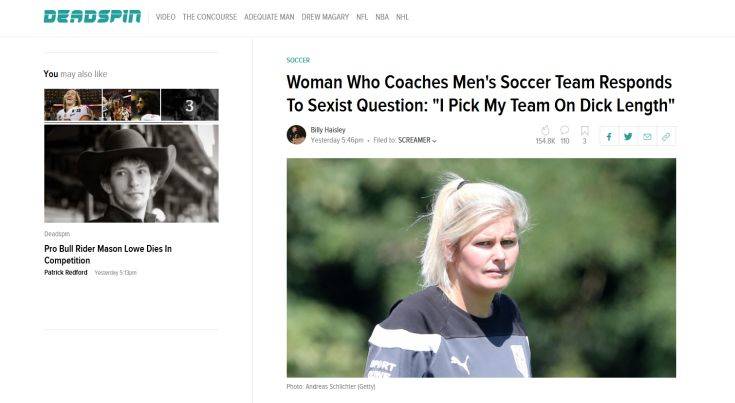Copy the article link icon
The height and width of the screenshot is (403, 735).
[666, 136]
